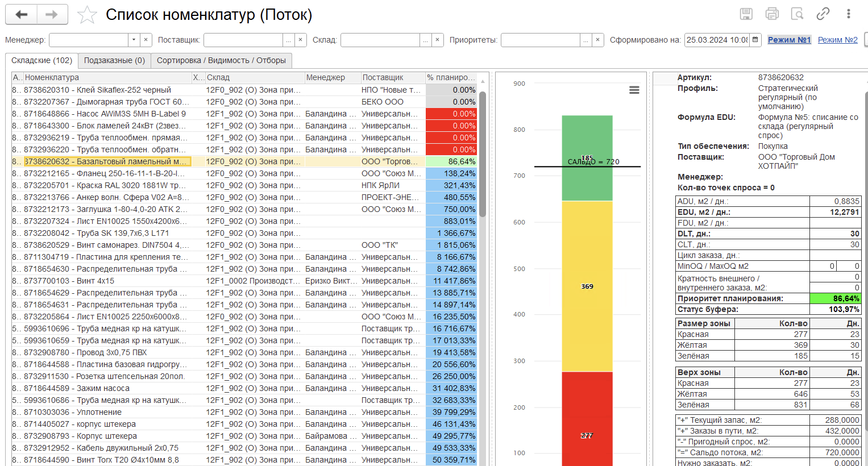This screenshot has width=868, height=466.
Task: Sort by the Номенклатура column header
Action: pyautogui.click(x=107, y=77)
